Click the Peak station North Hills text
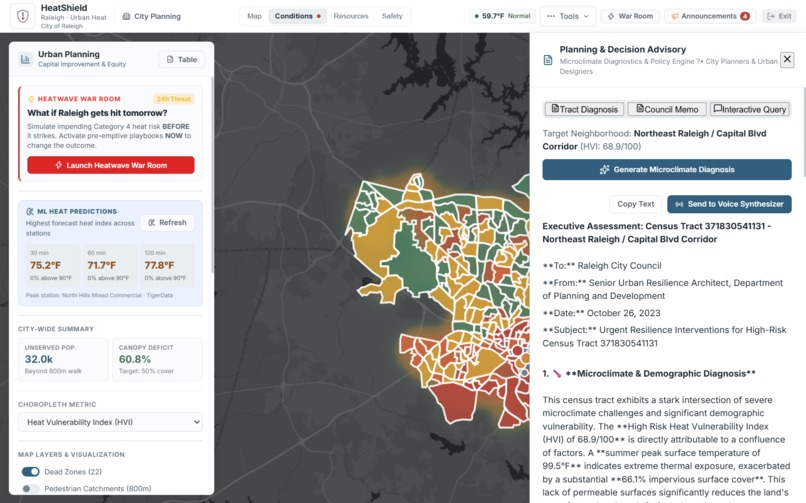The width and height of the screenshot is (806, 503). (99, 295)
